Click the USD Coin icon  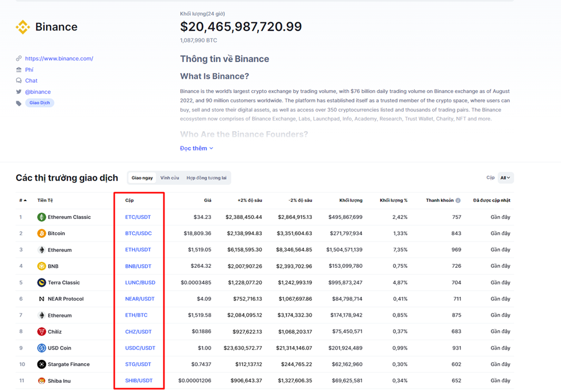click(41, 348)
